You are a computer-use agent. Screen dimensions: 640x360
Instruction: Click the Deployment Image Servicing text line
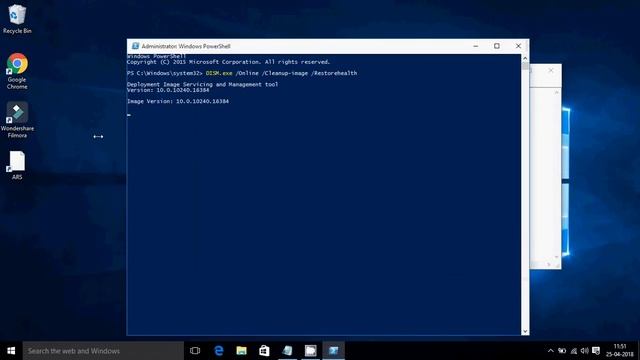coord(202,84)
